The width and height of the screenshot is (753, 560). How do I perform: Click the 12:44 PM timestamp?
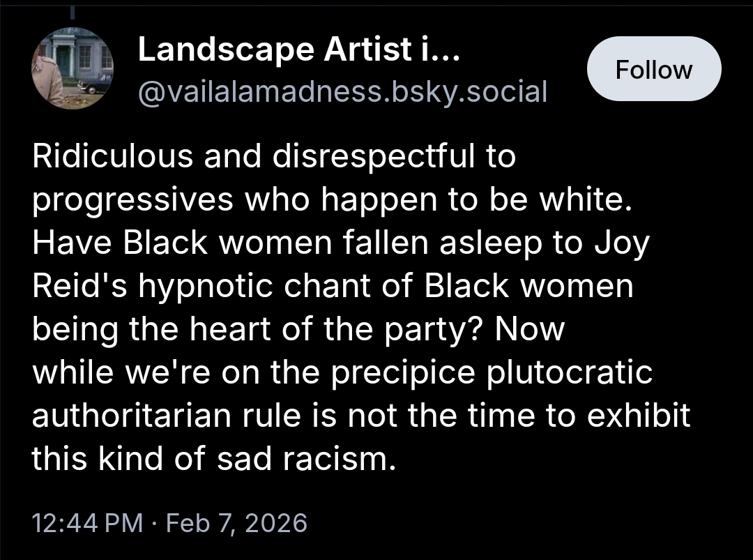(87, 522)
